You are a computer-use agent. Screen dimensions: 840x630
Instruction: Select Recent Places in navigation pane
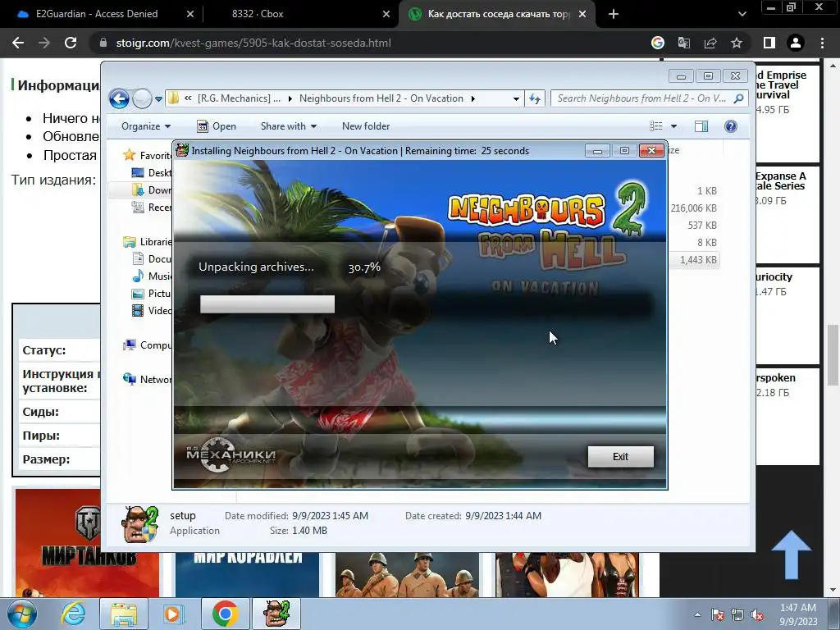coord(153,208)
